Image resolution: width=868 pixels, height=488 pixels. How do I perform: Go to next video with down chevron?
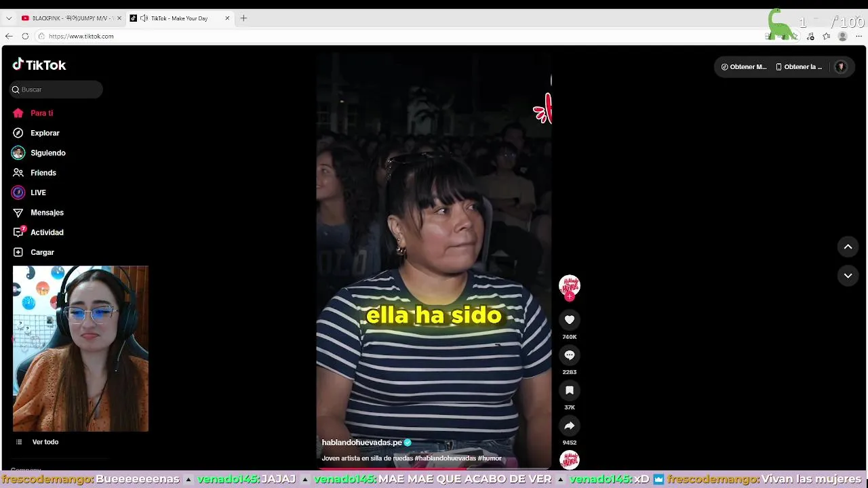pyautogui.click(x=848, y=275)
